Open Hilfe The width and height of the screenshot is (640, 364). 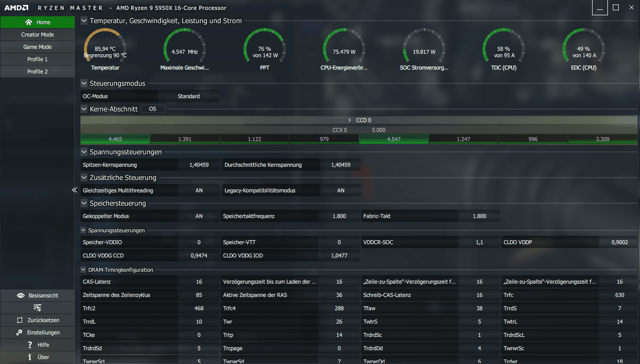tap(38, 345)
